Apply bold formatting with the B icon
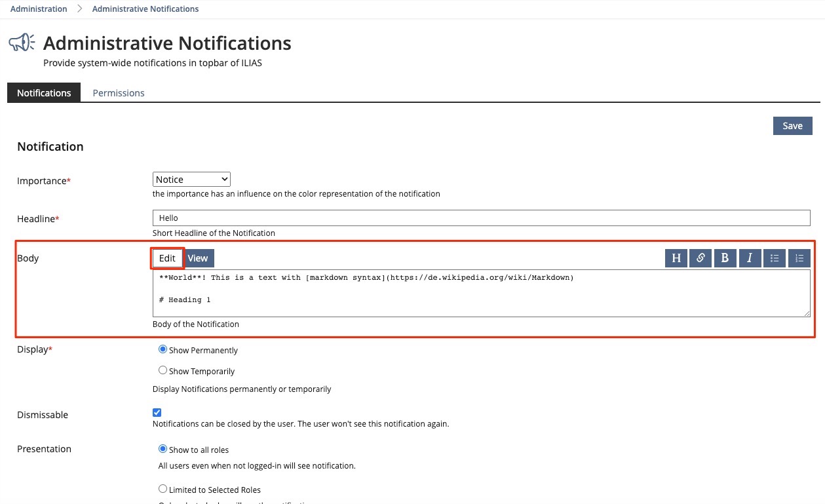 coord(725,258)
